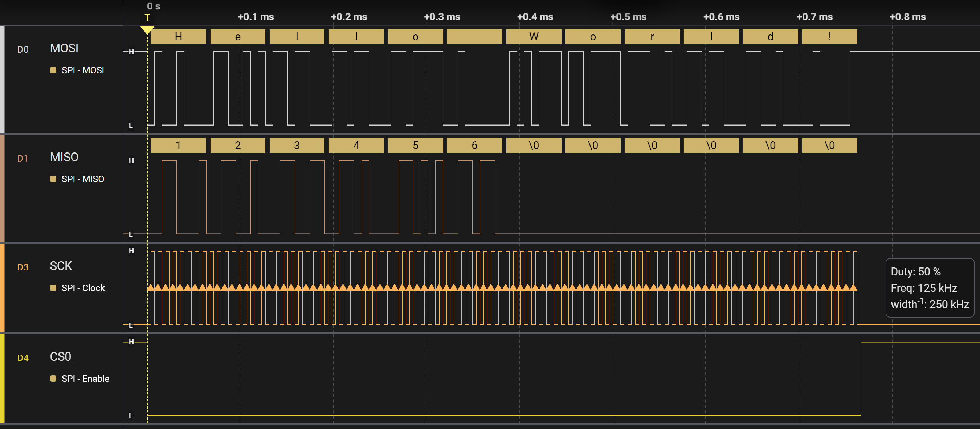This screenshot has height=429, width=980.
Task: Select the SPI - Clock analyzer dot
Action: 53,288
